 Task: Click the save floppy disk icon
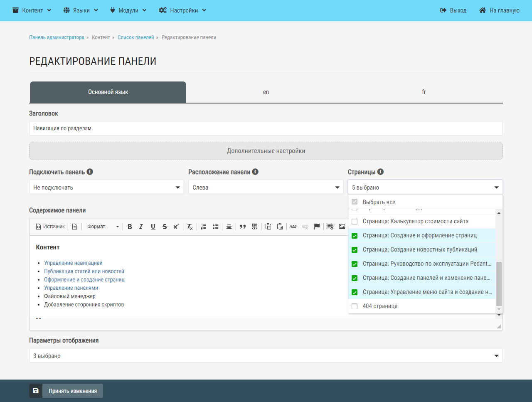[36, 391]
